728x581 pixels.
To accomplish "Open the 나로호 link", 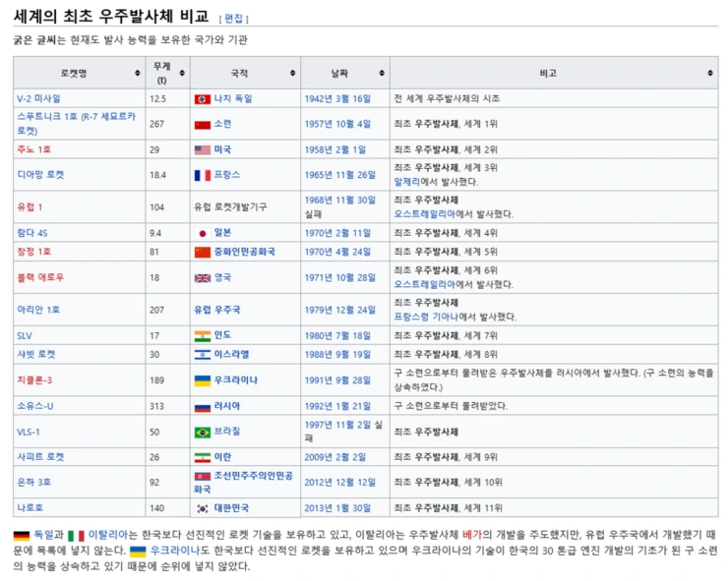I will 30,507.
